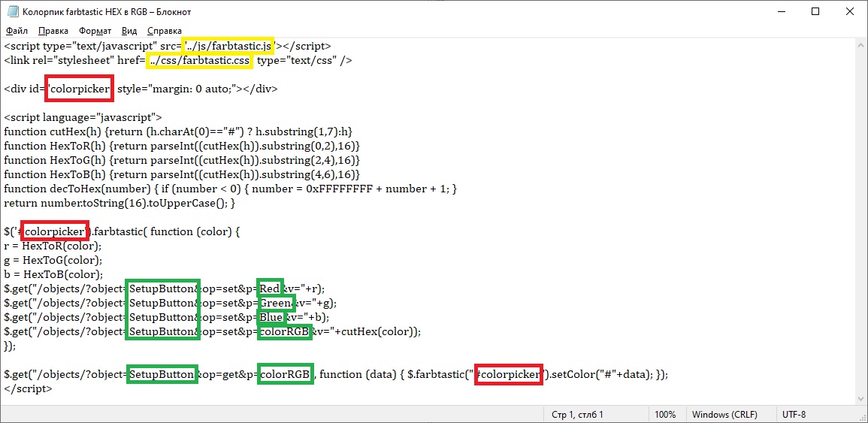The image size is (868, 423).
Task: Open the Файл menu
Action: pos(17,31)
